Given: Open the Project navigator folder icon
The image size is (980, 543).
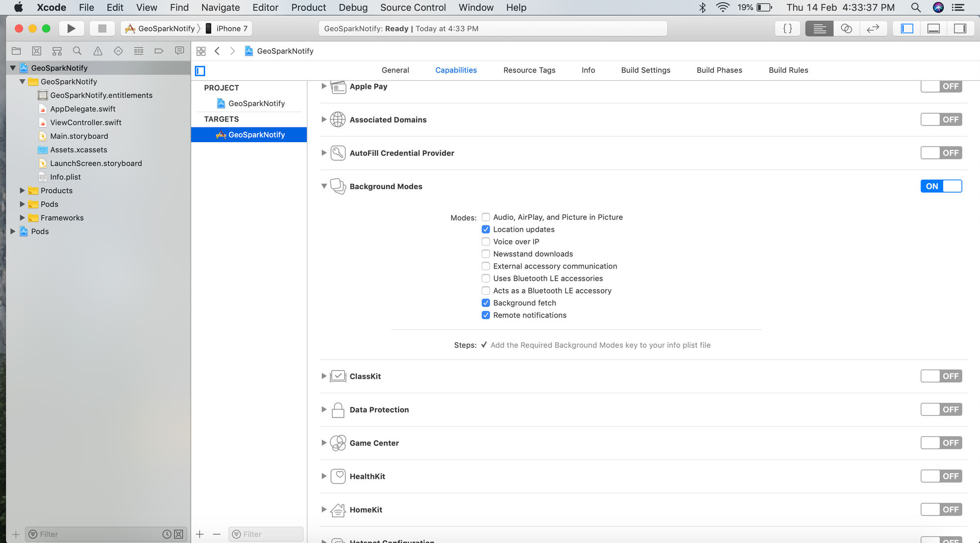Looking at the screenshot, I should tap(16, 51).
